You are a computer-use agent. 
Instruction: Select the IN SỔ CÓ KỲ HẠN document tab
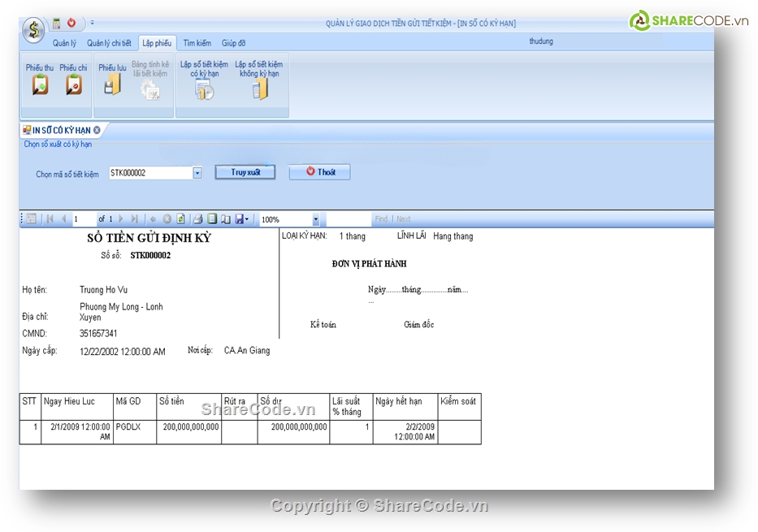[x=61, y=131]
